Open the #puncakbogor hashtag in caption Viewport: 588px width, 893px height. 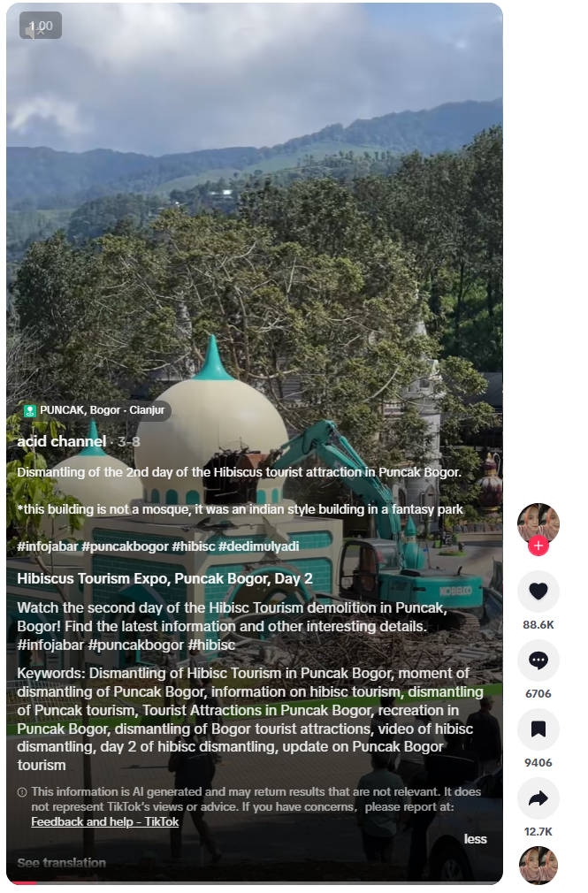coord(125,546)
